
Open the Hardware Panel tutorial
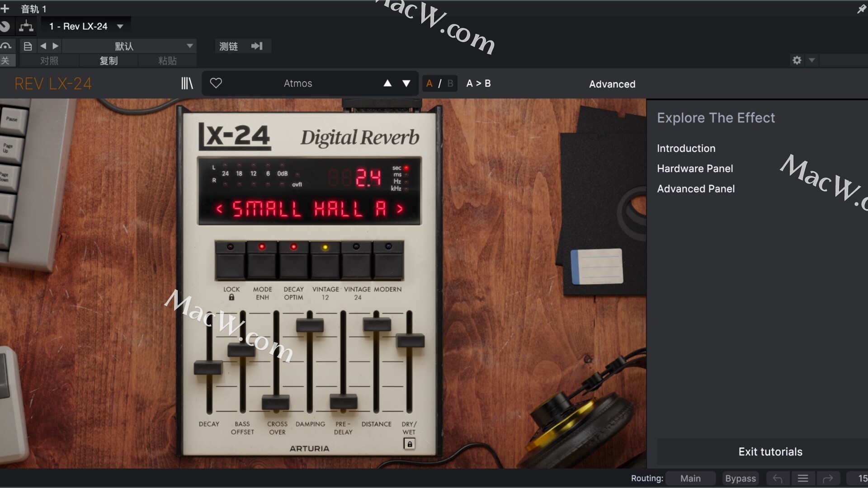pyautogui.click(x=695, y=169)
